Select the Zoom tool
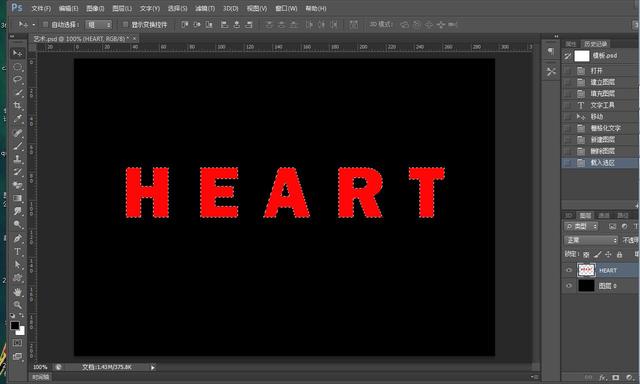640x384 pixels. tap(17, 305)
